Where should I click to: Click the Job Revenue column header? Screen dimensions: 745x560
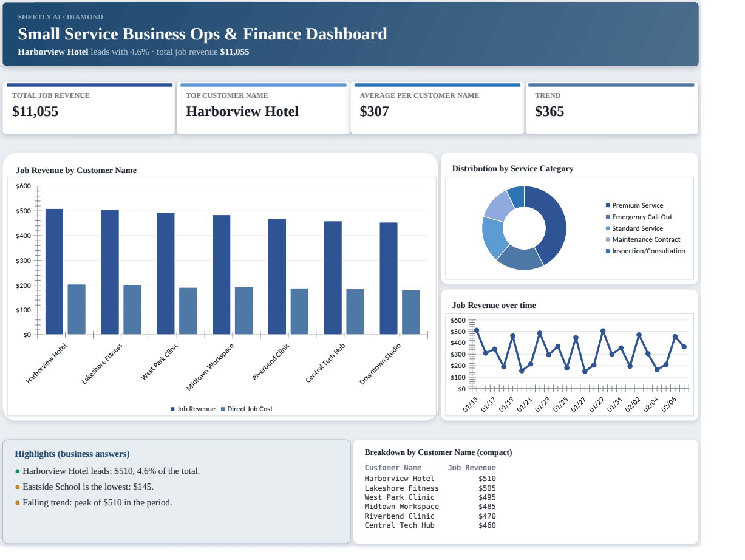[x=472, y=468]
